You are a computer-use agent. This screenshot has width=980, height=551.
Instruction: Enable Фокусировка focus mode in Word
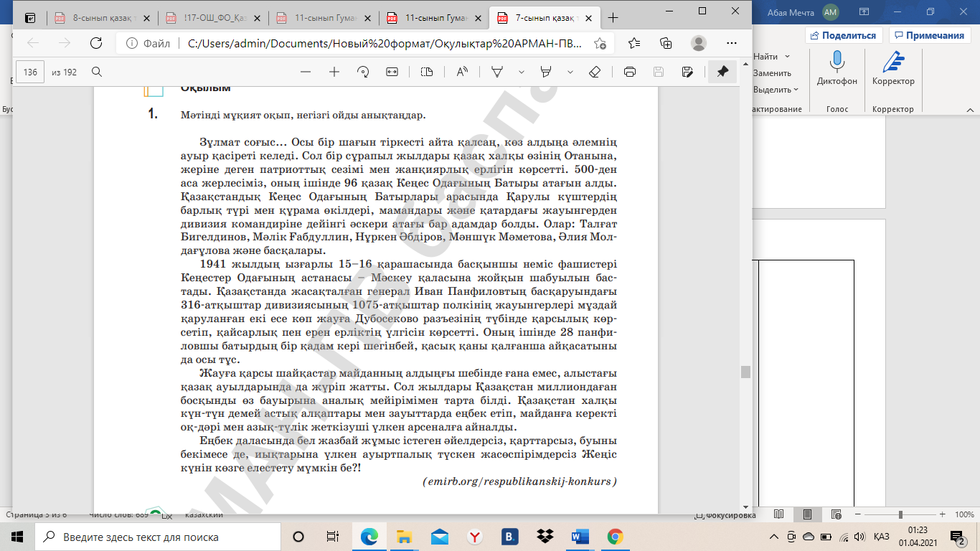pyautogui.click(x=725, y=514)
